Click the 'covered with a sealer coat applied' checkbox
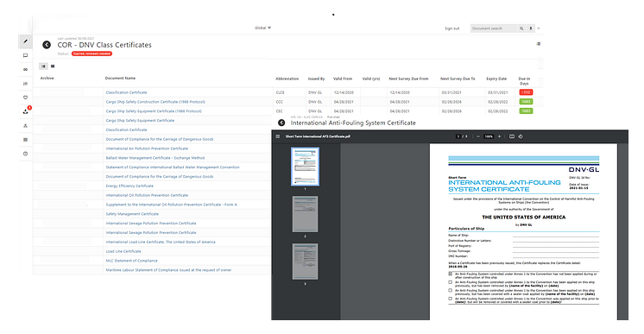 click(x=450, y=291)
